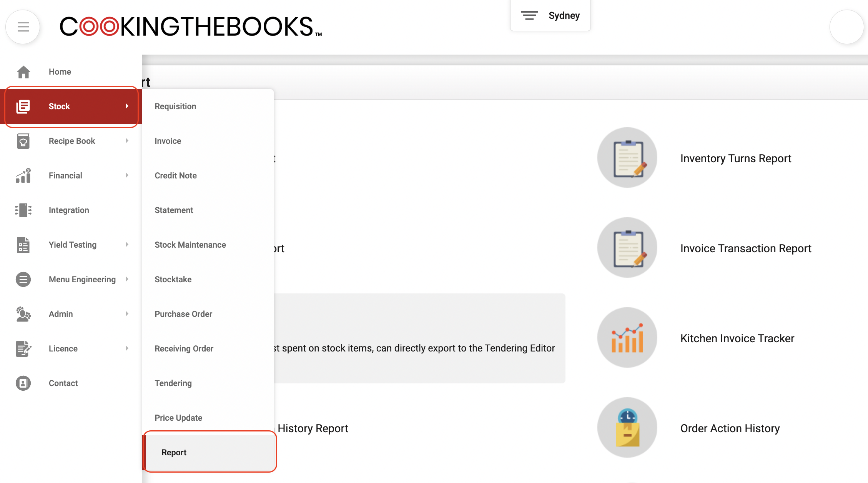Expand the Admin submenu arrow
Image resolution: width=868 pixels, height=483 pixels.
(x=127, y=314)
